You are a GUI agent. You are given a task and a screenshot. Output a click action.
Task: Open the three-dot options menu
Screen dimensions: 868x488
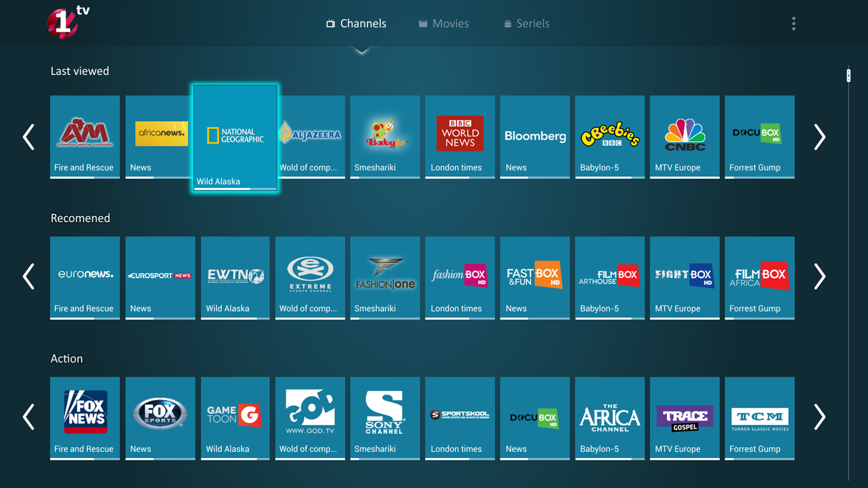(x=794, y=24)
